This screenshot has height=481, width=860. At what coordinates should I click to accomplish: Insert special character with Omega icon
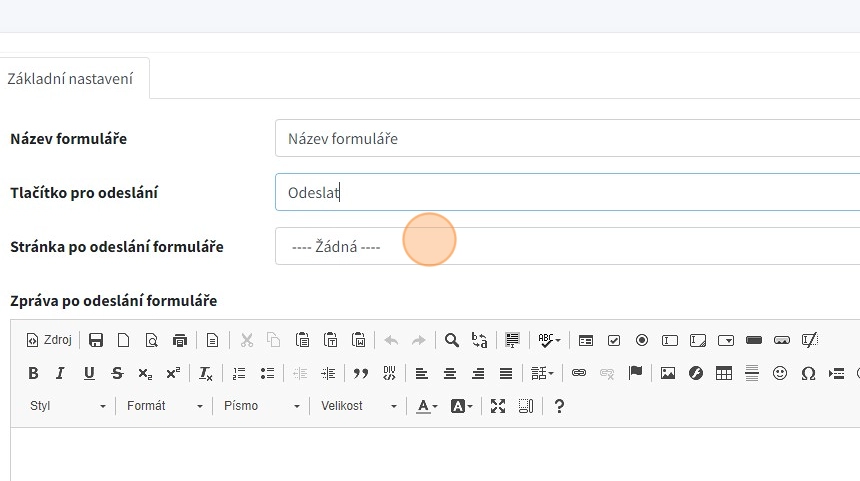808,373
